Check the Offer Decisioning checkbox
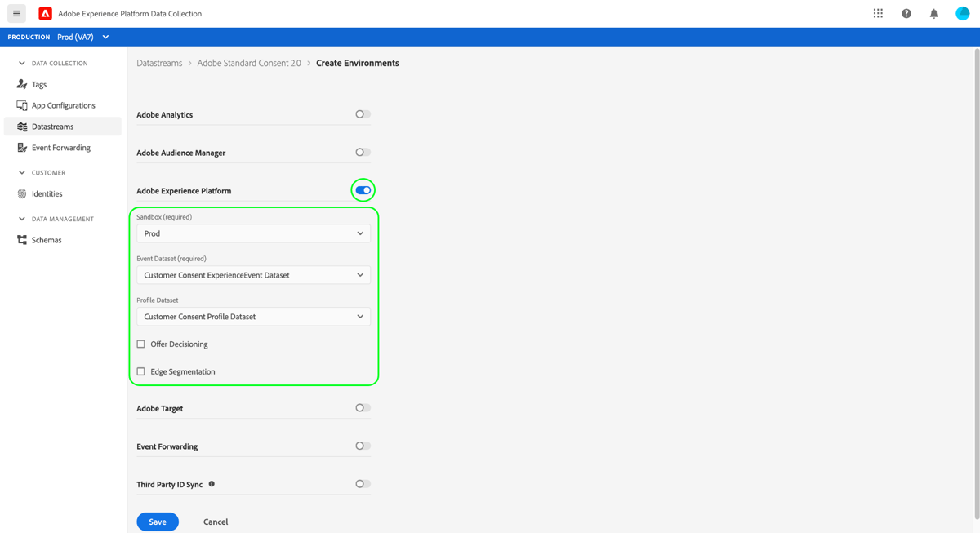This screenshot has width=980, height=533. [x=140, y=344]
